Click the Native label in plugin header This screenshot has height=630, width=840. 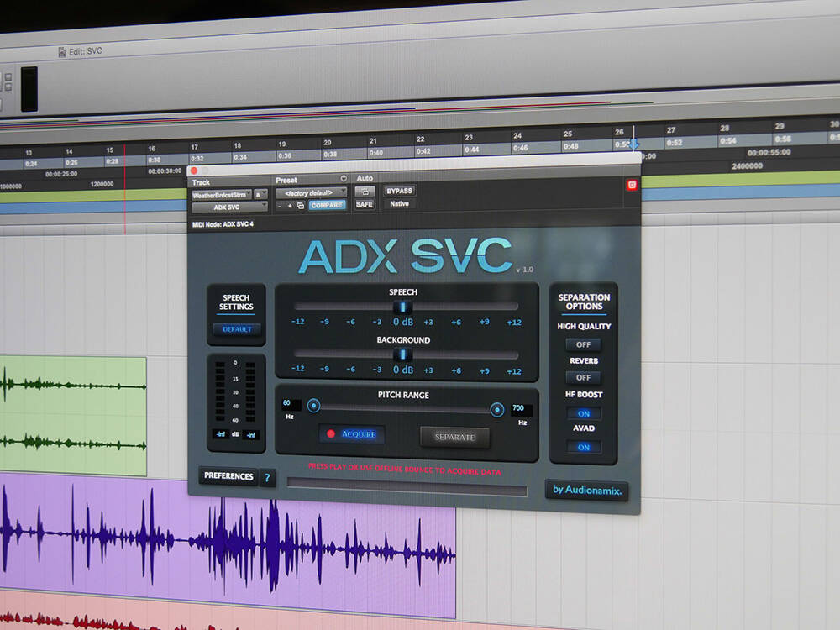click(x=399, y=204)
